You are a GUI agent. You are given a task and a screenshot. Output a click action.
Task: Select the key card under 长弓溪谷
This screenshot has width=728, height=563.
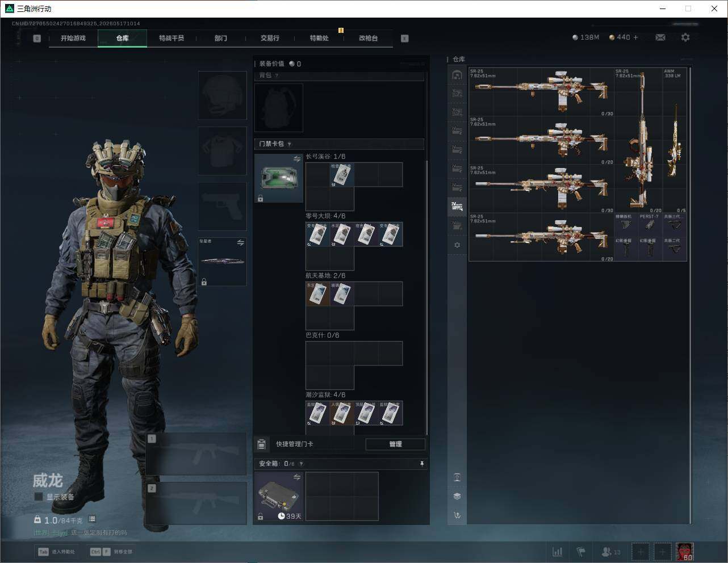(x=342, y=175)
